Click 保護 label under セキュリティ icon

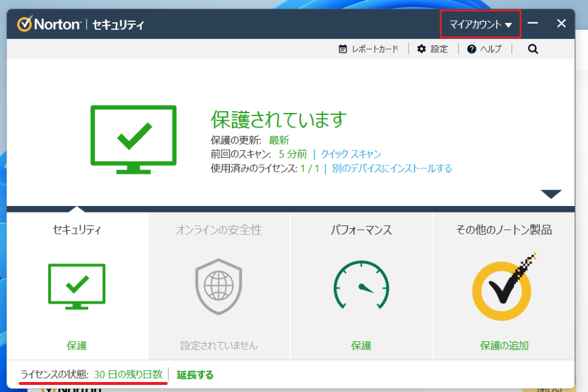(77, 346)
